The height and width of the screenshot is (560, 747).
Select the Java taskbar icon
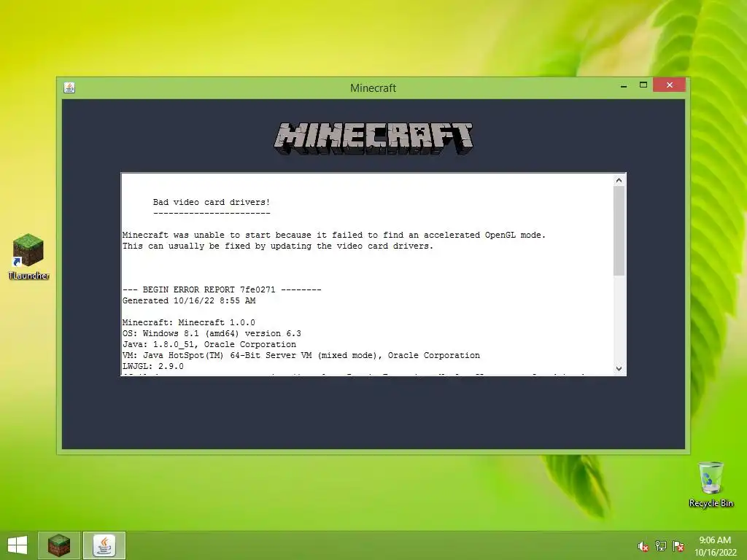click(x=104, y=545)
